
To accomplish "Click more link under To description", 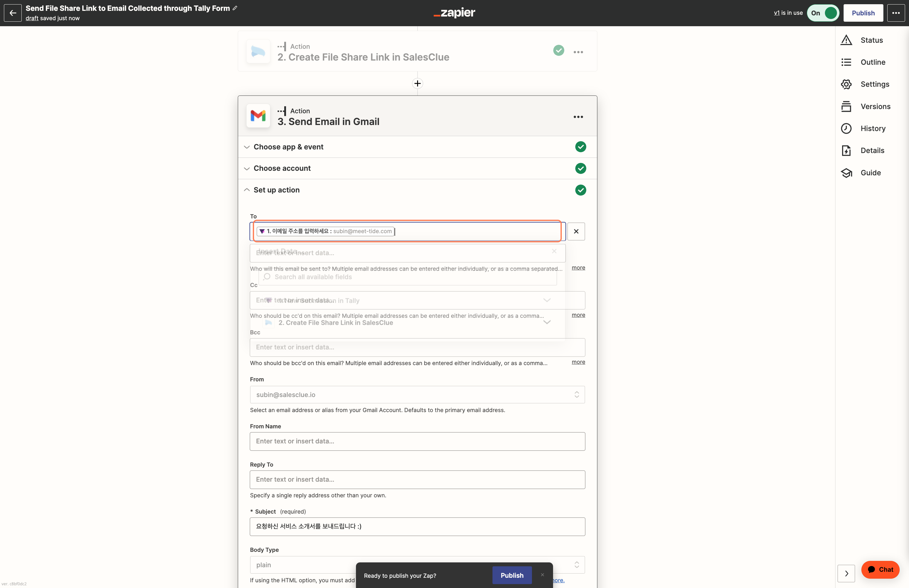I will 578,268.
